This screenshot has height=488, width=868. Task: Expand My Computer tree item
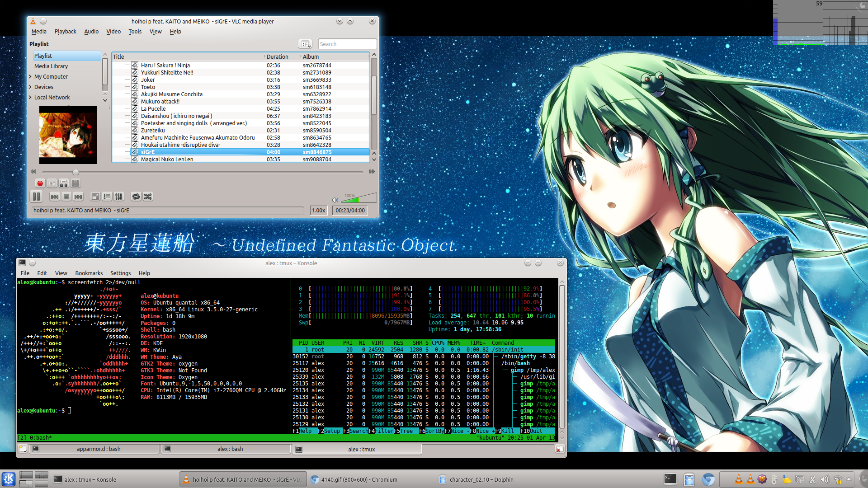coord(30,77)
